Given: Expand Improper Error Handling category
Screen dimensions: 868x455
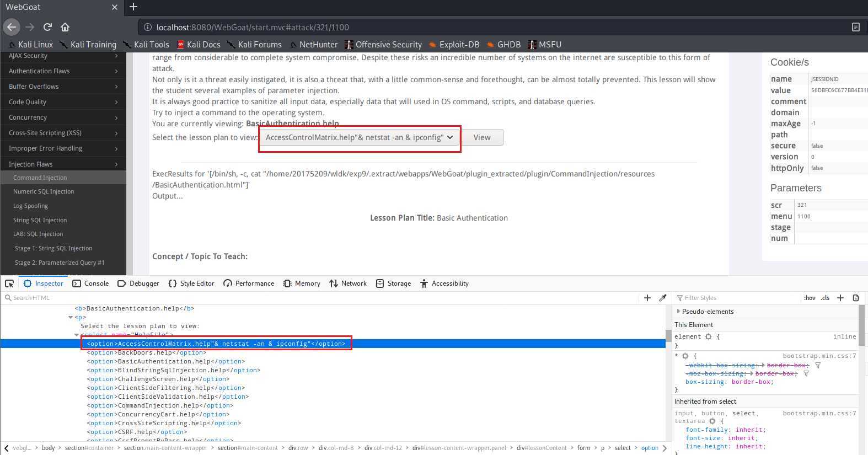Looking at the screenshot, I should pyautogui.click(x=63, y=148).
